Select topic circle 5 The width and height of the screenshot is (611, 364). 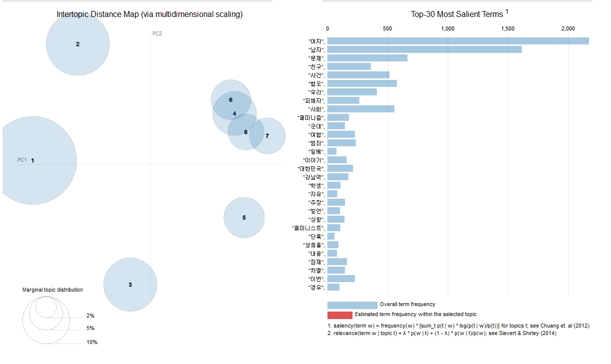[x=244, y=218]
